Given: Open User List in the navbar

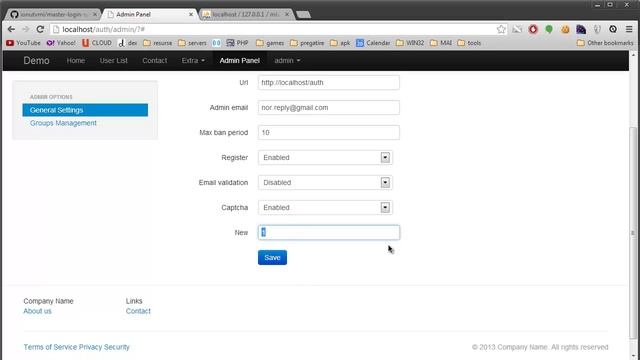Looking at the screenshot, I should click(x=113, y=60).
